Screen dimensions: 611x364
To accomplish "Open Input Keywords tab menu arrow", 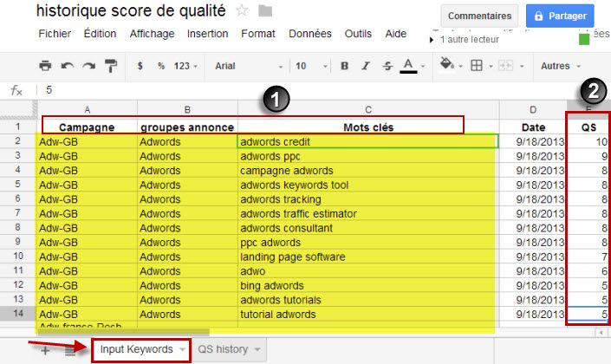I will 182,349.
